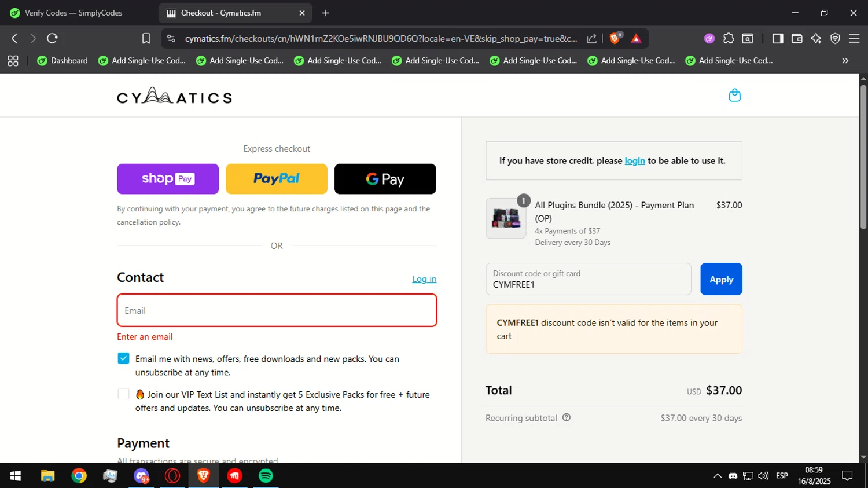The height and width of the screenshot is (488, 868).
Task: Click the share icon in address bar
Action: [x=591, y=38]
